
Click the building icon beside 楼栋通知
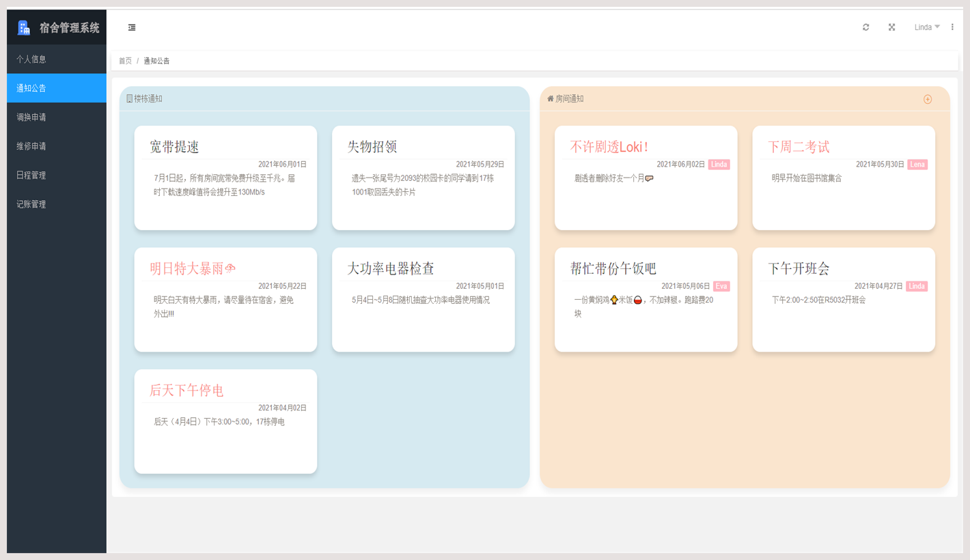tap(129, 99)
